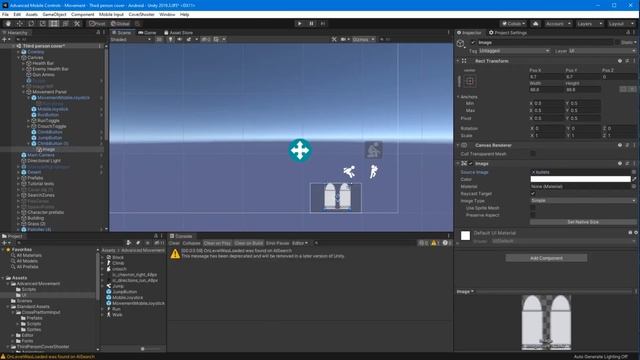This screenshot has width=640, height=360.
Task: Toggle the Preserve Aspect checkbox
Action: (x=533, y=215)
